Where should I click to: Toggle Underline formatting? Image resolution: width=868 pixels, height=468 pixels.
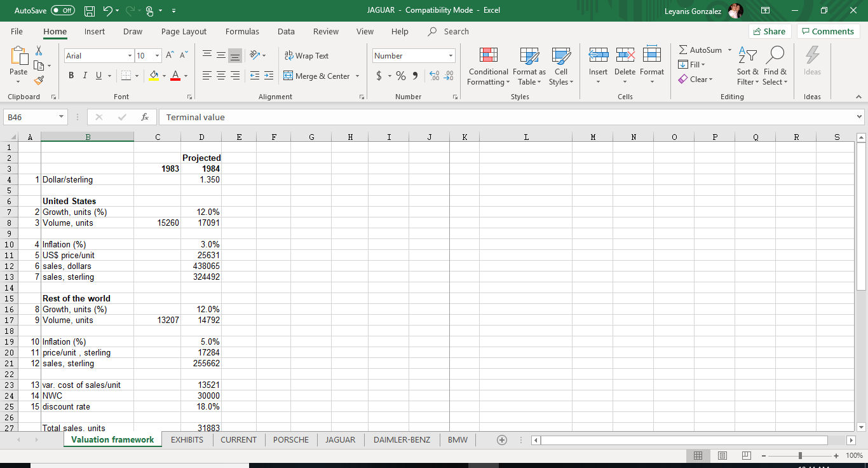(98, 76)
